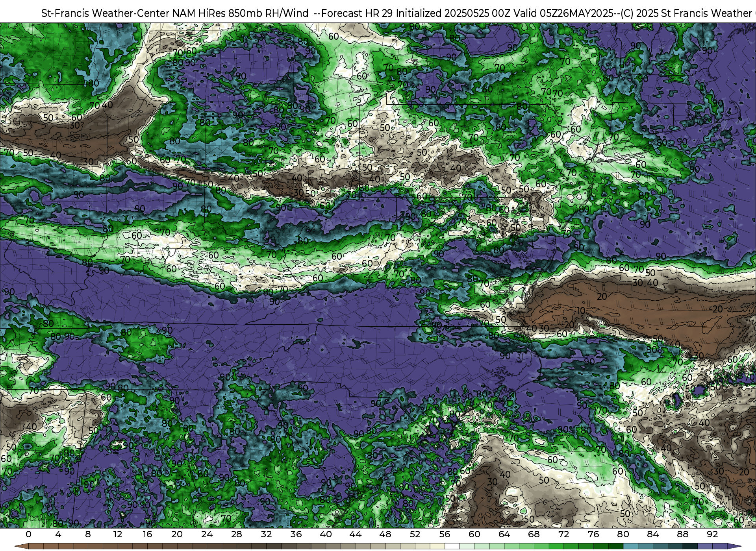The image size is (756, 551).
Task: Click the colorbar label '4'
Action: 58,534
